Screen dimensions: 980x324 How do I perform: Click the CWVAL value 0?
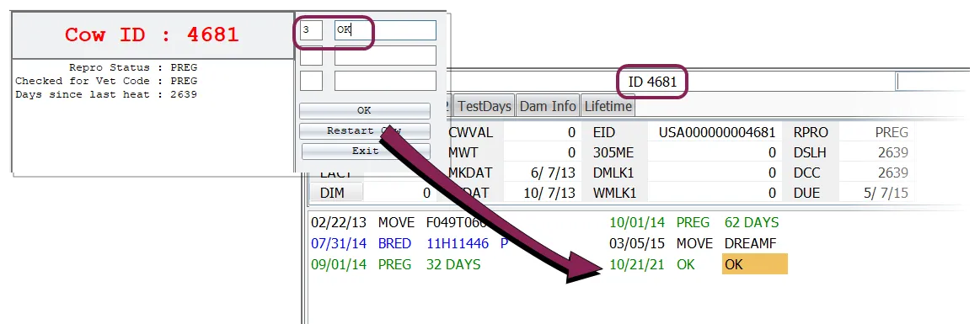(x=571, y=132)
